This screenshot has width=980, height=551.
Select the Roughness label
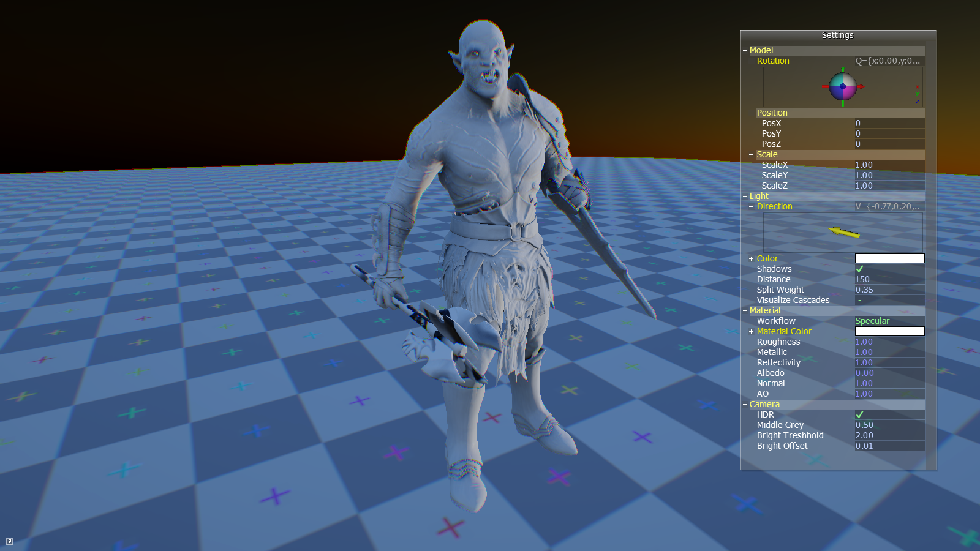click(x=778, y=342)
